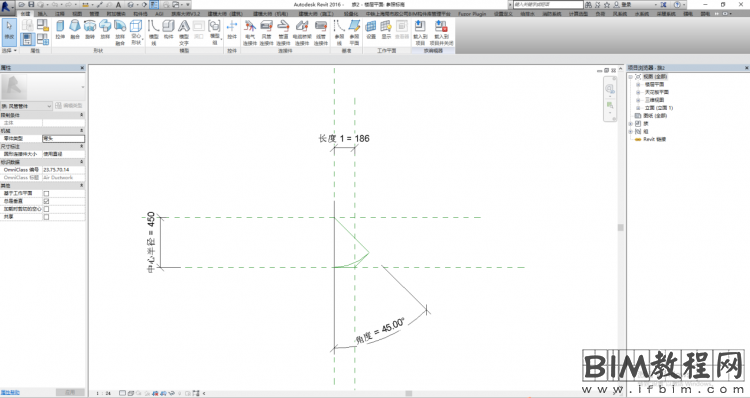The image size is (750, 398).
Task: Open the family type selector dropdown
Action: [x=26, y=106]
